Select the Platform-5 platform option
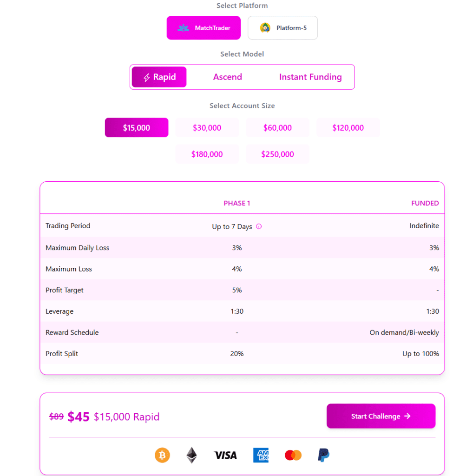The image size is (466, 476). point(283,28)
